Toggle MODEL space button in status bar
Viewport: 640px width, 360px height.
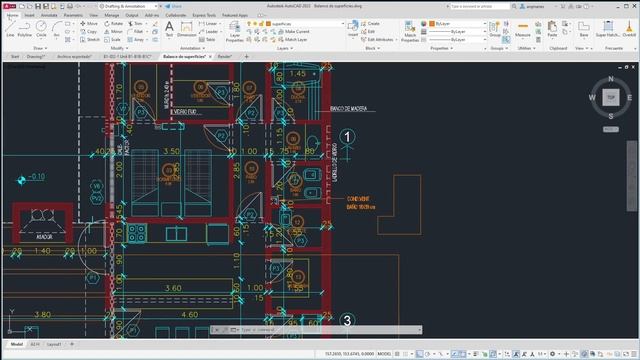tap(384, 354)
